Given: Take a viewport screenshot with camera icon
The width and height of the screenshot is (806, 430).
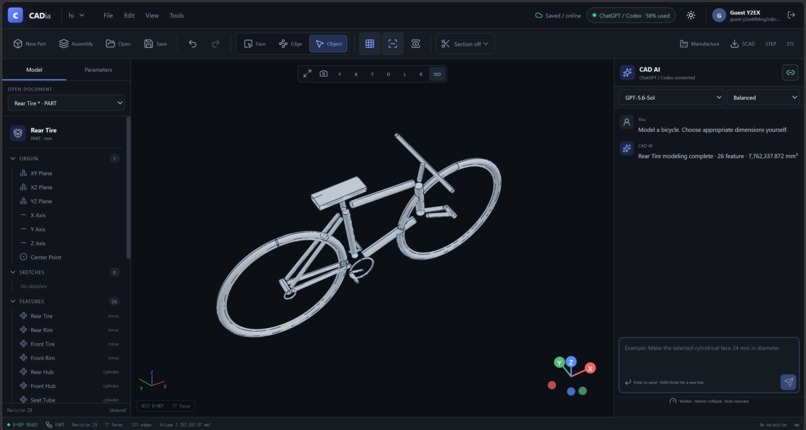Looking at the screenshot, I should 323,74.
